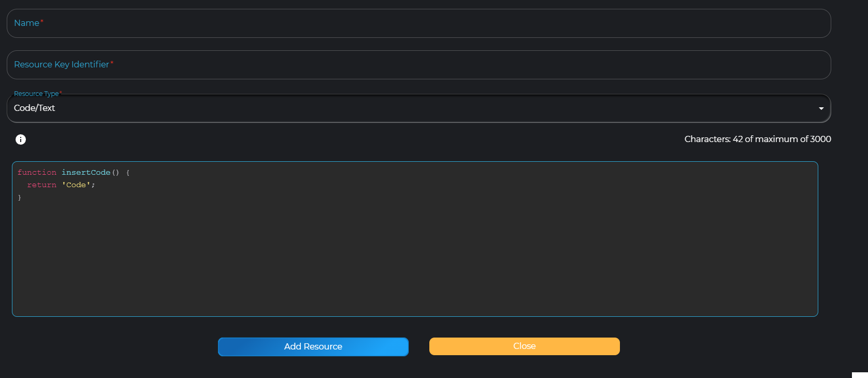868x378 pixels.
Task: Place cursor on the 'function' keyword
Action: (37, 173)
